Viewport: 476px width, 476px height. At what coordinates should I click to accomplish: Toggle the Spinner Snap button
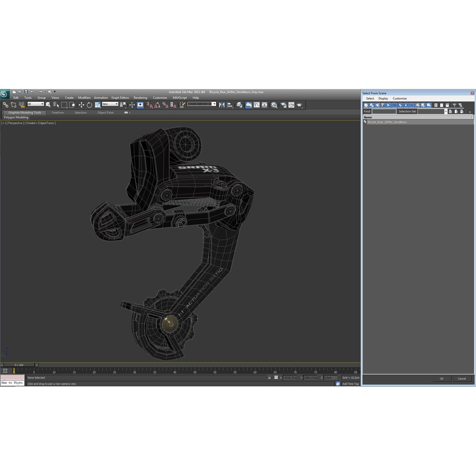point(173,105)
